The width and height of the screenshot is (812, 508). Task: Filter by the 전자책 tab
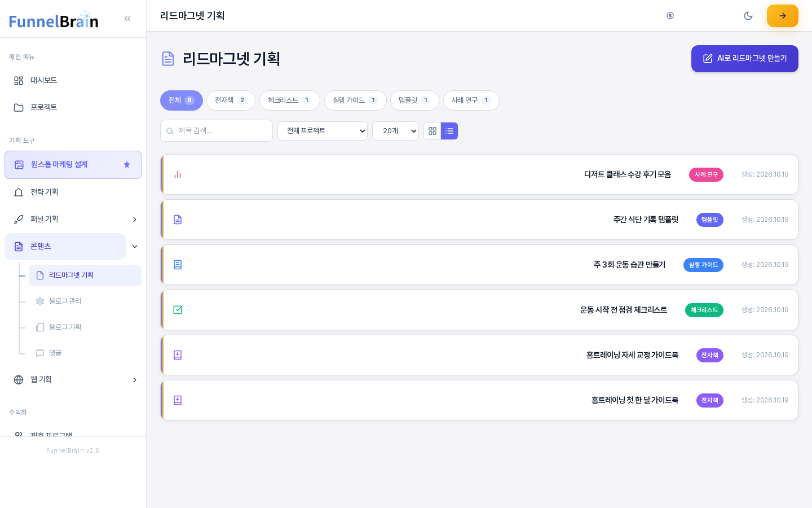[x=231, y=100]
